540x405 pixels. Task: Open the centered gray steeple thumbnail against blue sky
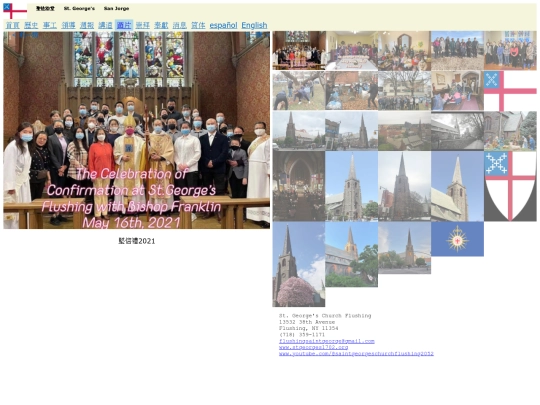(352, 186)
